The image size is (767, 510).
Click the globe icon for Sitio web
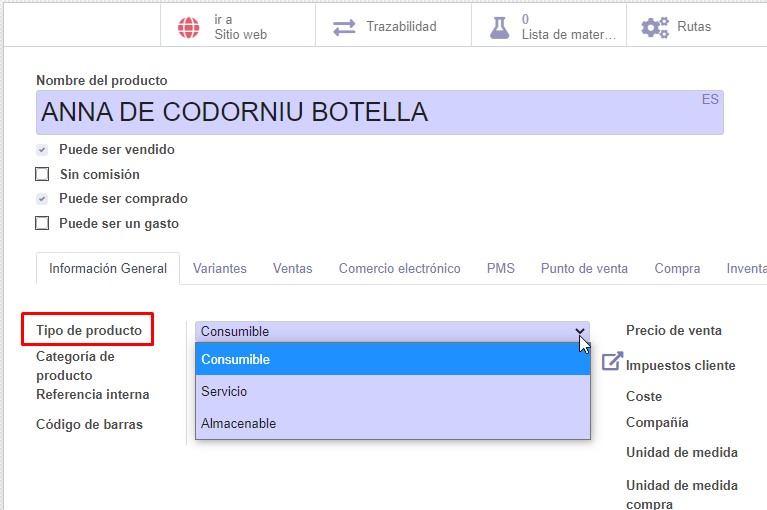coord(188,27)
